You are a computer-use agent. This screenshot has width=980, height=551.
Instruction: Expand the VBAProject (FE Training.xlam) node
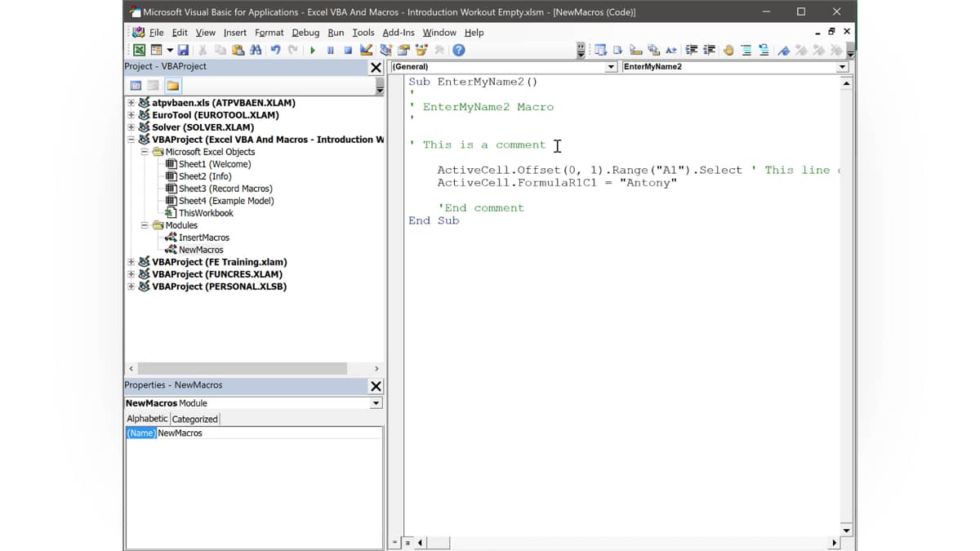tap(131, 262)
